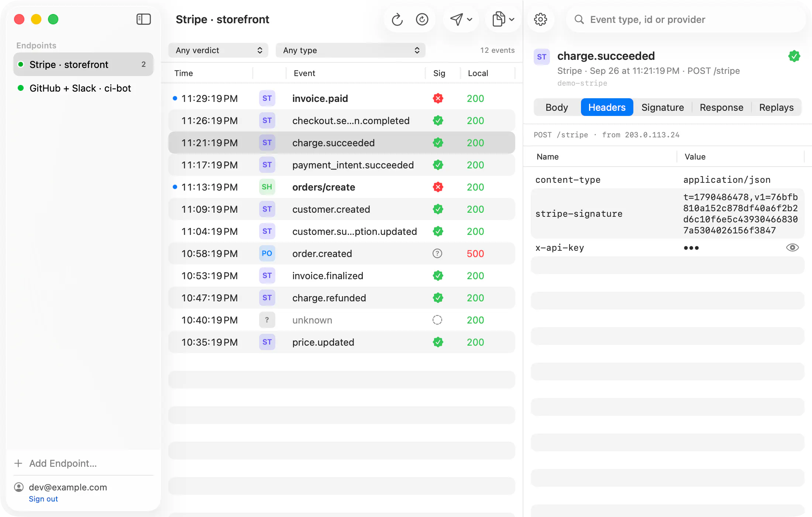Focus the event search field

click(686, 19)
